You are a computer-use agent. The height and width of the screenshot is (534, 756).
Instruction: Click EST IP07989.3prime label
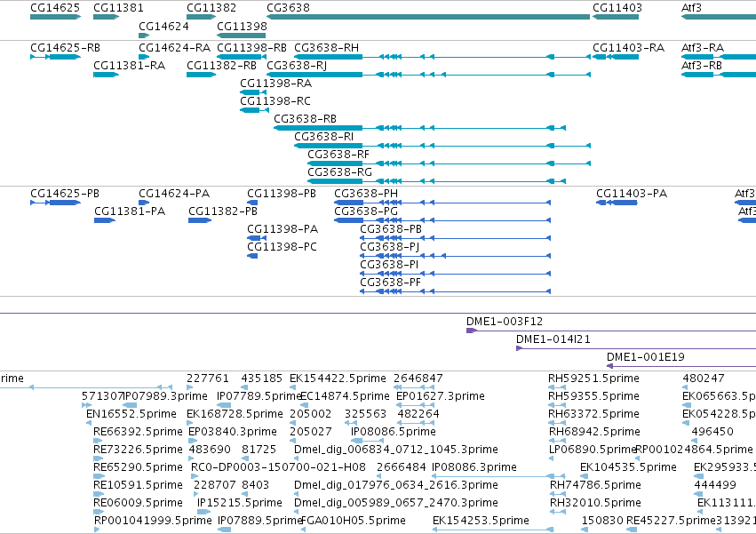coord(165,396)
